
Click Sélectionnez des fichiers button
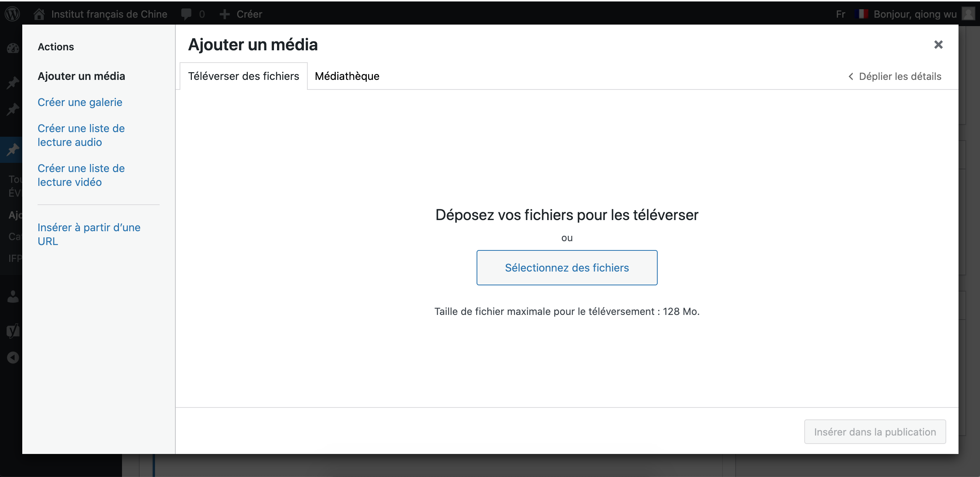click(x=567, y=268)
